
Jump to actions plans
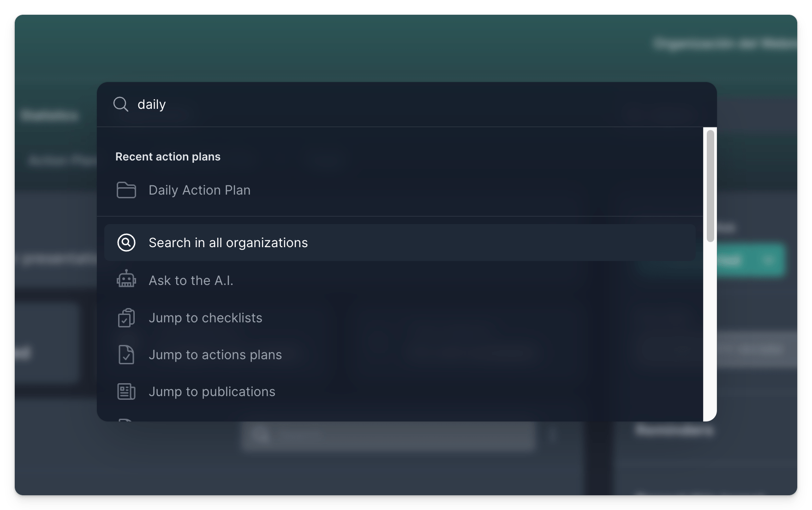[215, 355]
